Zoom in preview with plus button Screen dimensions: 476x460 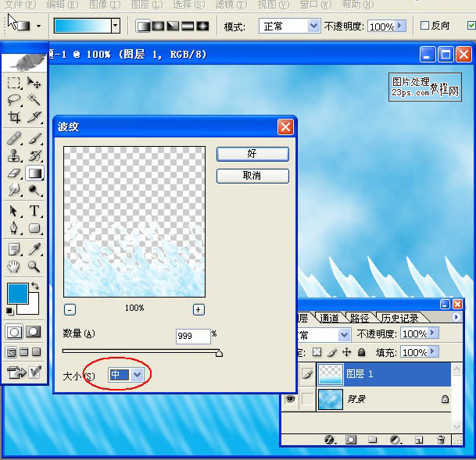(x=199, y=309)
